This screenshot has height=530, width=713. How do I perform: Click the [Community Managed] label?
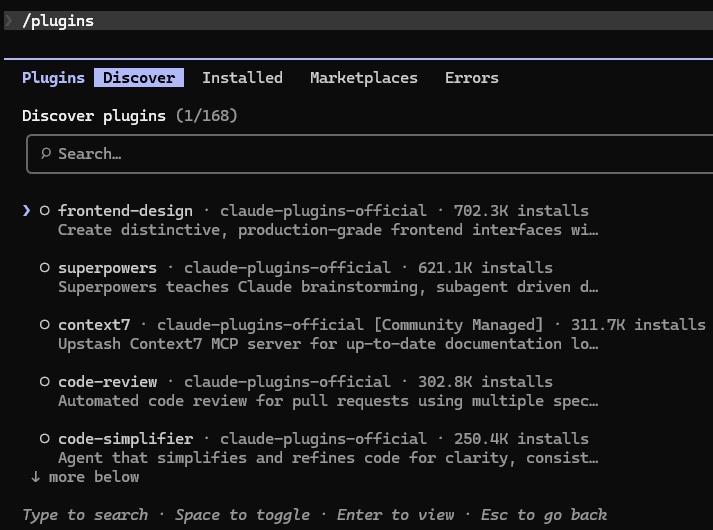[x=458, y=325]
